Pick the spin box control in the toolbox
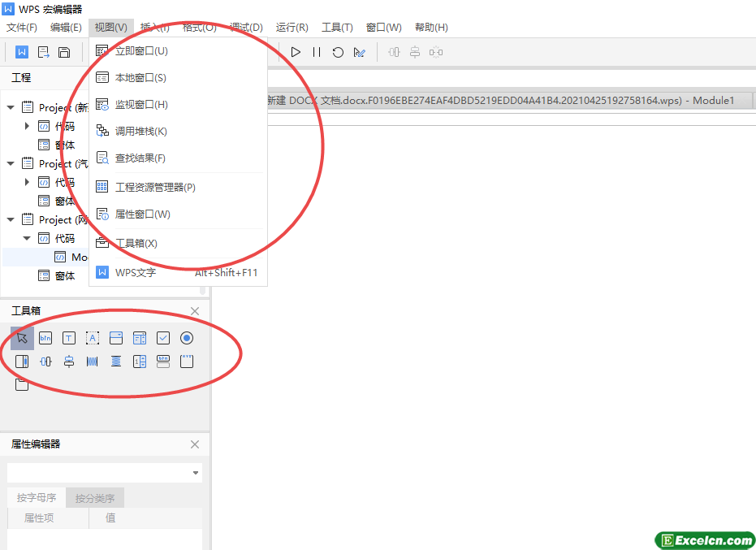 [140, 362]
